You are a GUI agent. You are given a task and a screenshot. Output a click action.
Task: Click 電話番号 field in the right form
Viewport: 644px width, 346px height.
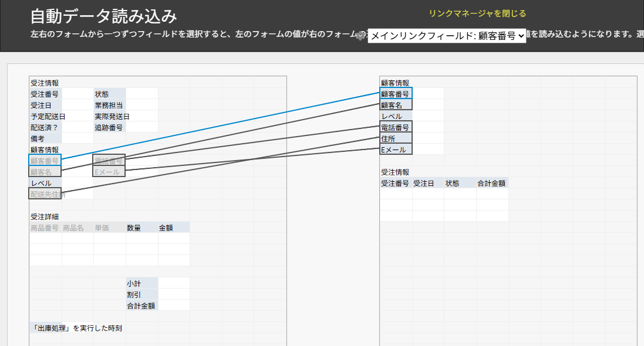(x=396, y=127)
